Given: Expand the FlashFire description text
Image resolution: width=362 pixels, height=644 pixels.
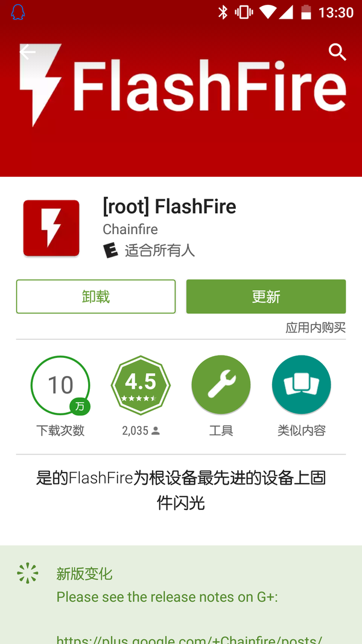Looking at the screenshot, I should pos(181,490).
